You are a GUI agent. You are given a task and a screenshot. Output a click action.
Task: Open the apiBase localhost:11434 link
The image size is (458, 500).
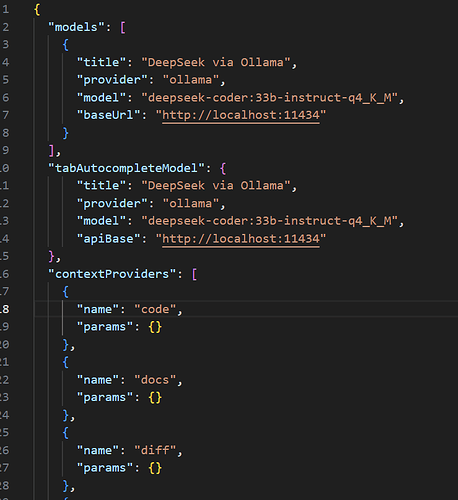coord(241,239)
